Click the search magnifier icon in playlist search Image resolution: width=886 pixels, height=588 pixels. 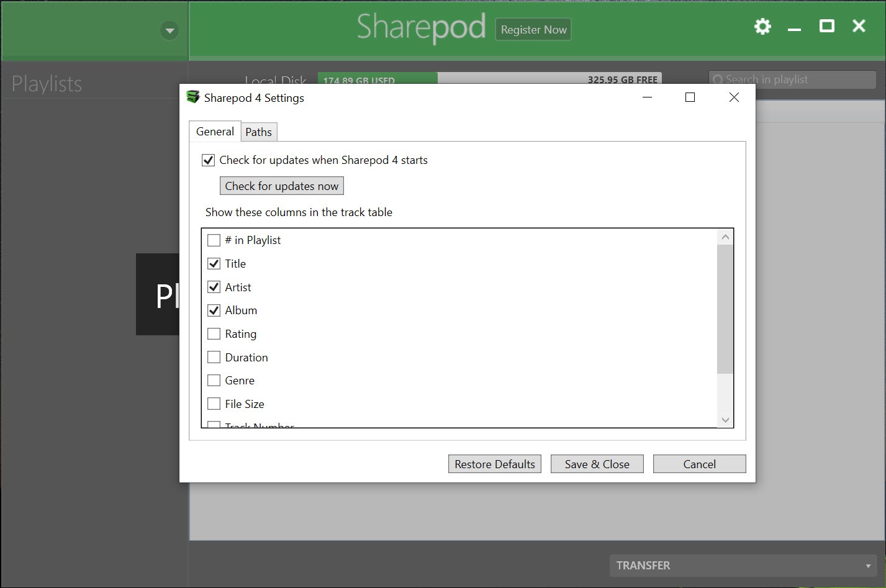click(x=718, y=79)
